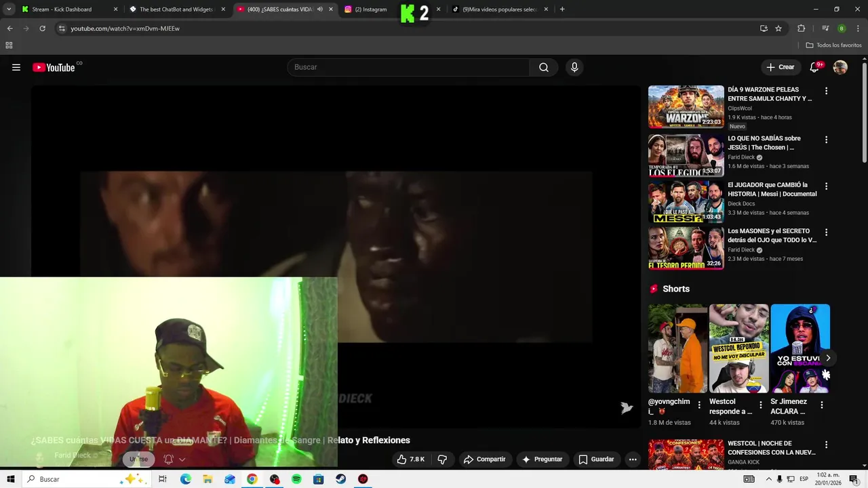868x488 pixels.
Task: Open Chrome three-dot menu
Action: (x=858, y=28)
